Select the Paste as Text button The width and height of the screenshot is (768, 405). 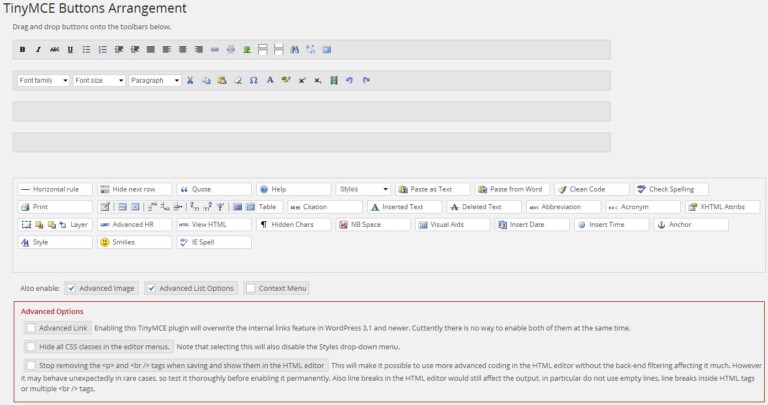click(x=433, y=189)
